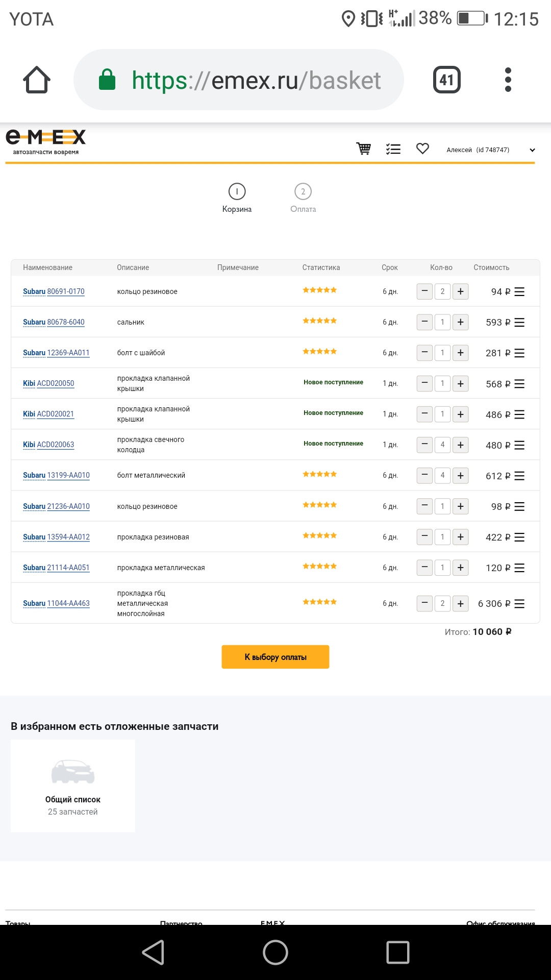The image size is (551, 980).
Task: Increase quantity of Kibi ACD020063
Action: (x=460, y=445)
